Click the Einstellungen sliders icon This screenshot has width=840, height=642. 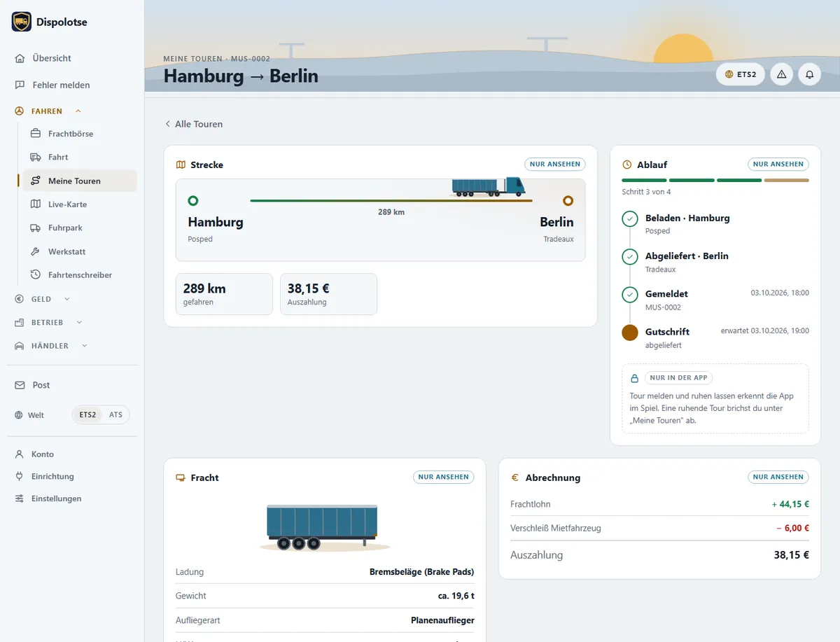[20, 498]
